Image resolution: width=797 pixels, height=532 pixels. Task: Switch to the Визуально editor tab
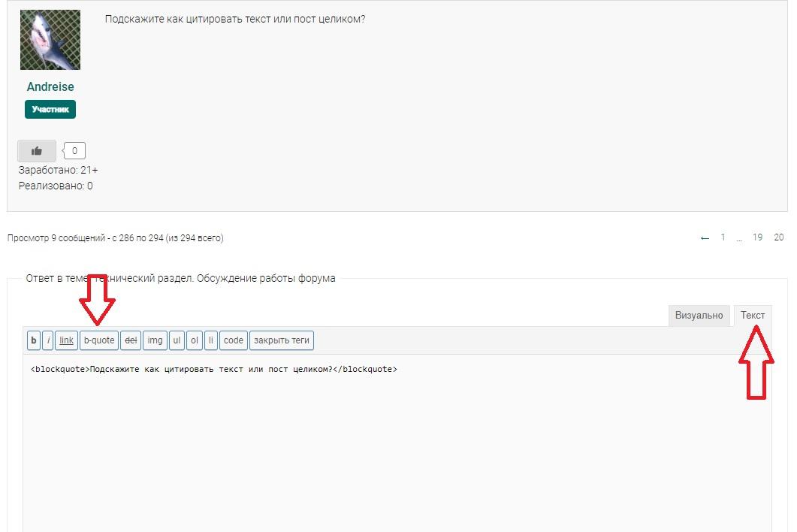699,316
